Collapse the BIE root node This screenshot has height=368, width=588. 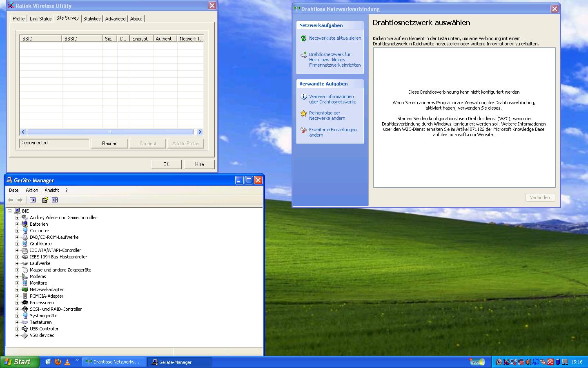click(9, 211)
